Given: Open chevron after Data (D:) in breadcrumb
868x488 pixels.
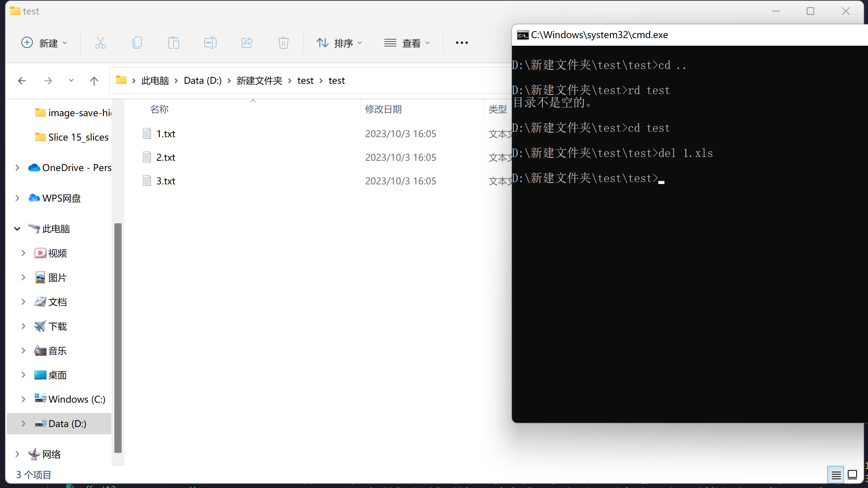Looking at the screenshot, I should tap(229, 81).
